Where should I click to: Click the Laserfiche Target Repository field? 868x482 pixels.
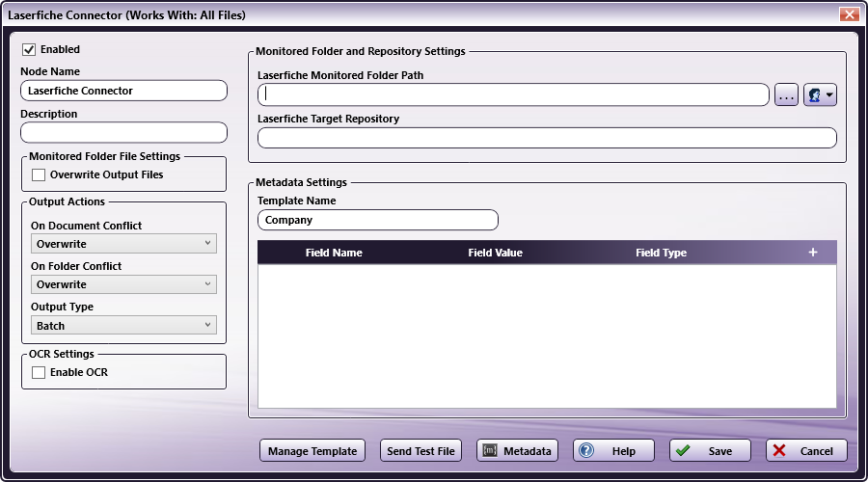pos(547,138)
